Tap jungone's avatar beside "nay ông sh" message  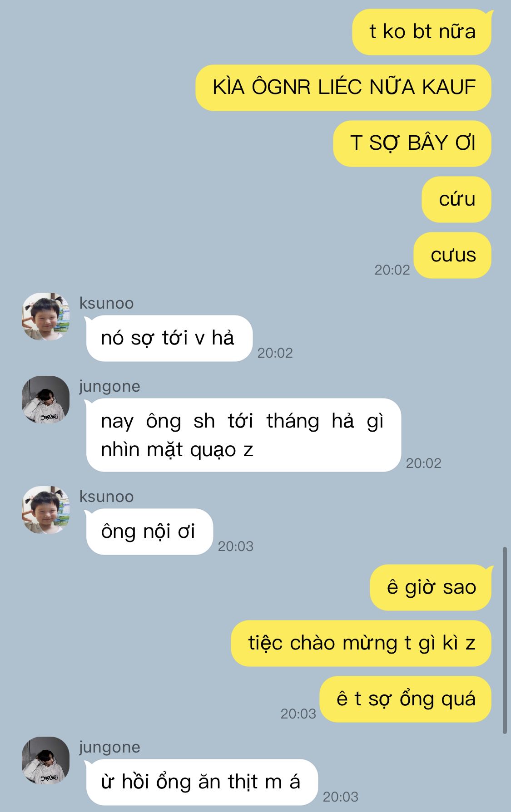tap(46, 399)
